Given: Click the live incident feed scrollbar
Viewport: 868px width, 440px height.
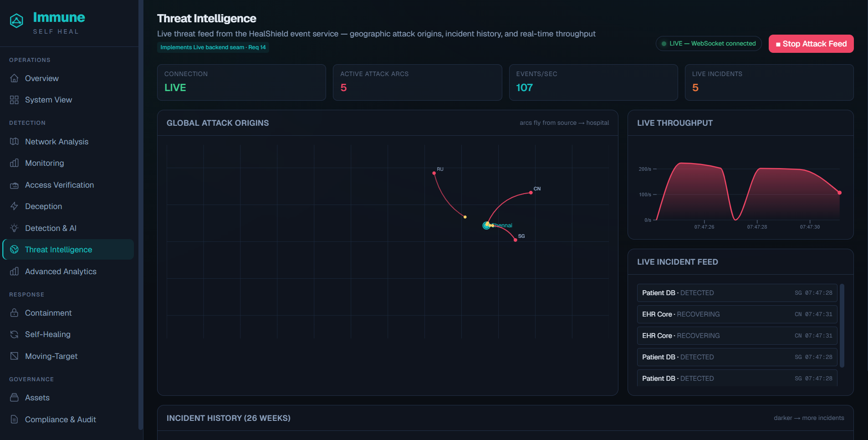Looking at the screenshot, I should (842, 325).
